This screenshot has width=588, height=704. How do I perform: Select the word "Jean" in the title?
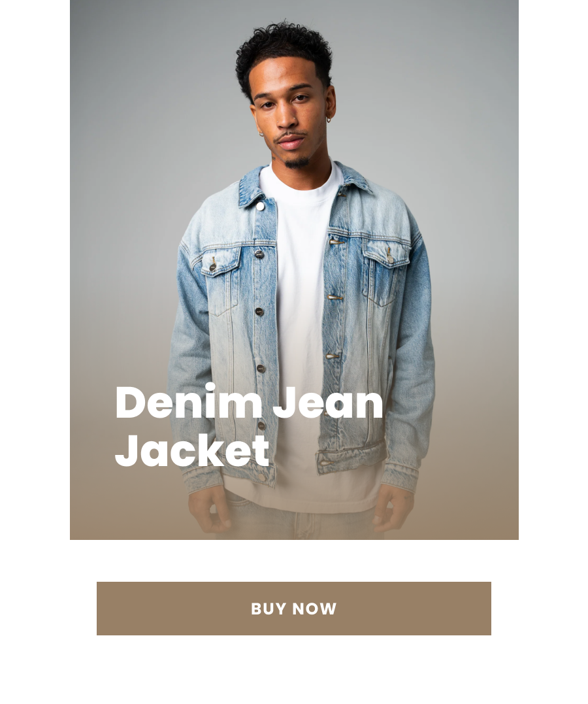(328, 402)
